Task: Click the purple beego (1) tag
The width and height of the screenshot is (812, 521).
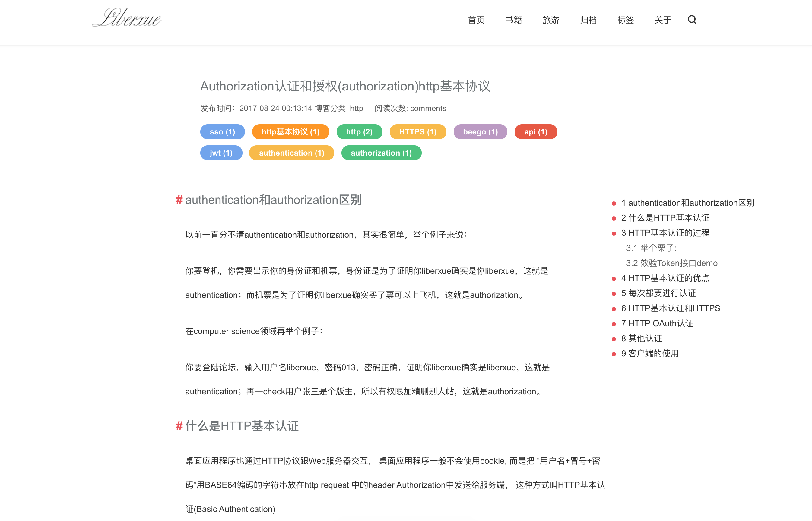Action: pos(480,132)
